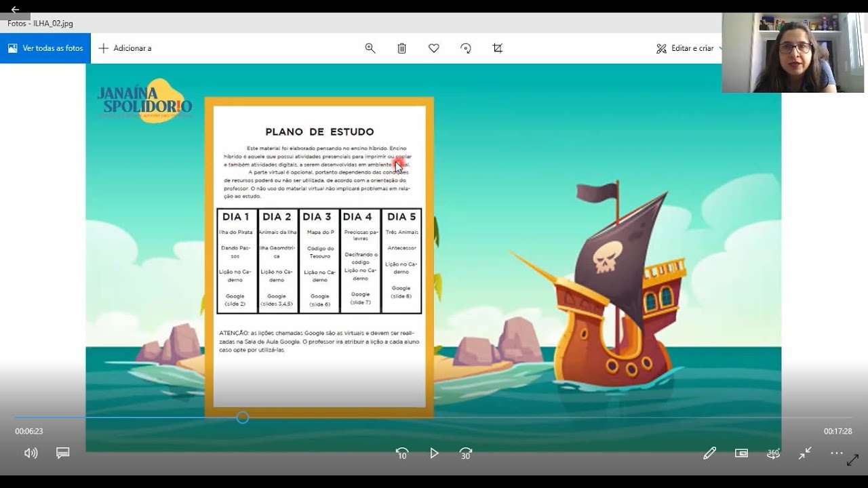Screen dimensions: 868x488
Task: Exit full screen with the arrows icon
Action: [x=805, y=453]
